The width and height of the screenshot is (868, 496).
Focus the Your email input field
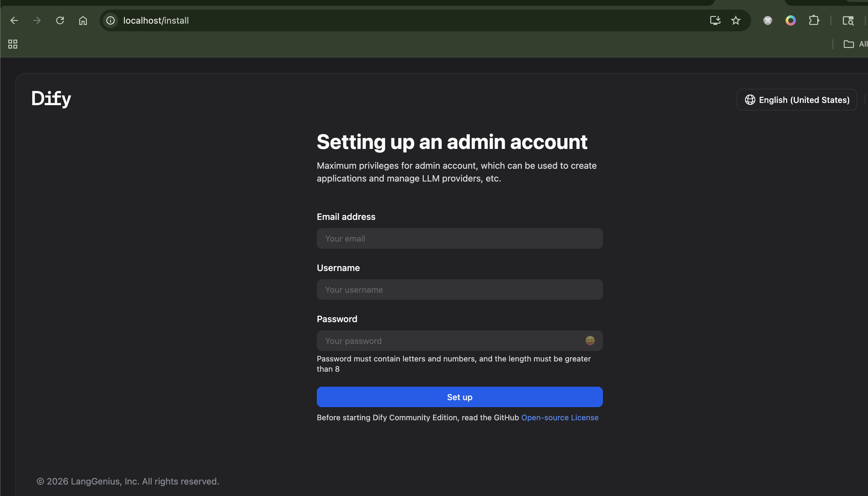click(x=460, y=238)
